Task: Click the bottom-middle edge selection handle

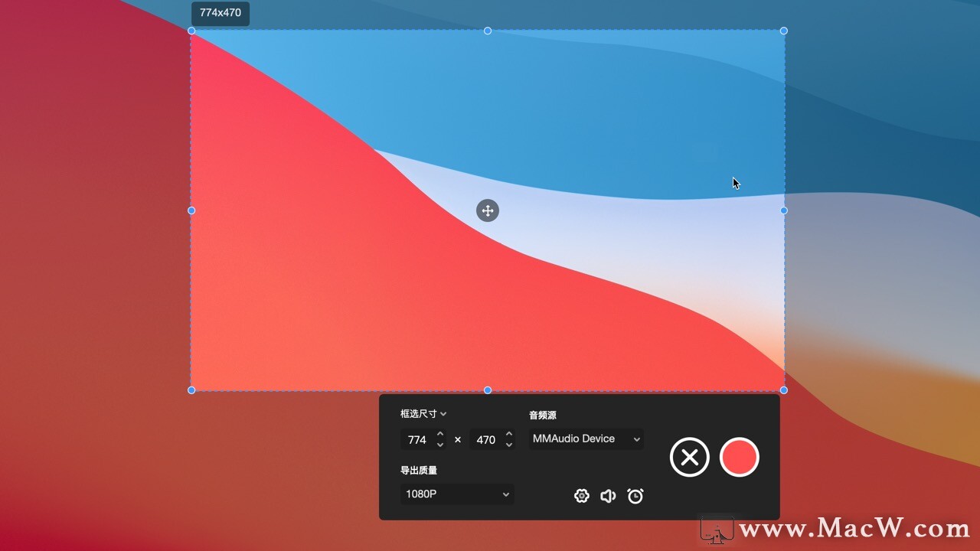Action: pos(488,390)
